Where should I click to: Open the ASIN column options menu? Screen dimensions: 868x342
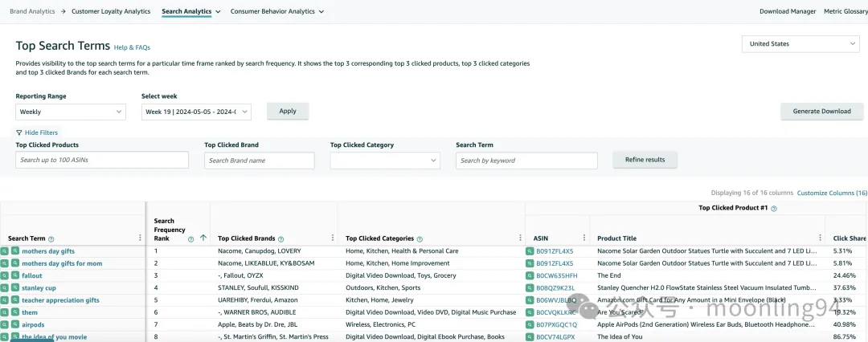point(584,238)
